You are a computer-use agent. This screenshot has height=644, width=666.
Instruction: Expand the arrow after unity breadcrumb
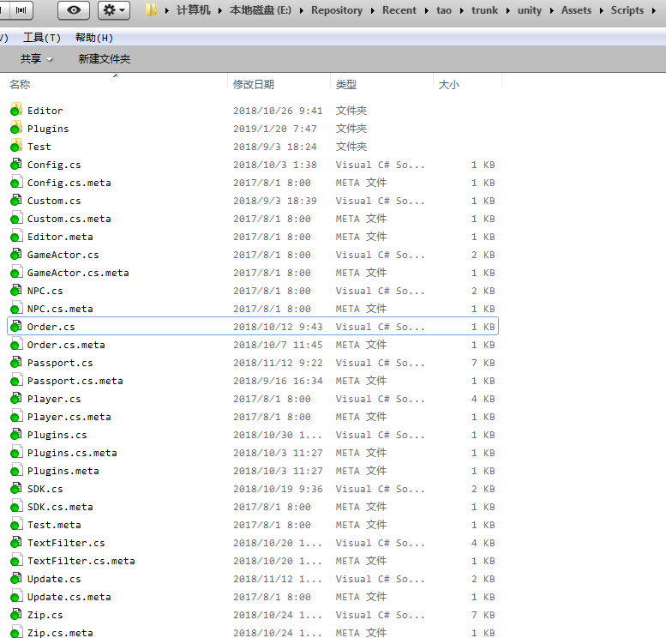click(552, 10)
